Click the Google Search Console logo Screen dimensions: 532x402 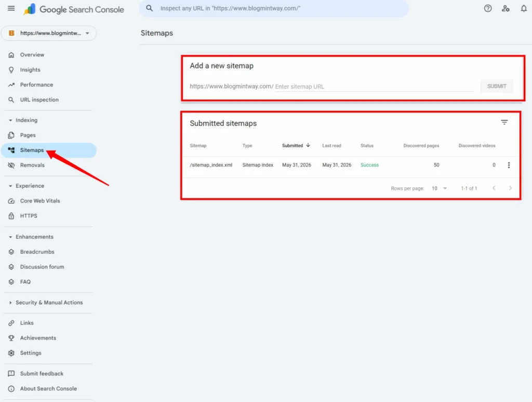pos(74,9)
